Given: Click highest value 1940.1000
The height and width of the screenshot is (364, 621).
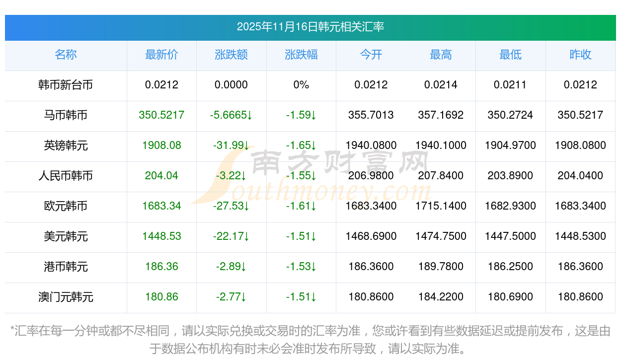Looking at the screenshot, I should click(x=441, y=146).
